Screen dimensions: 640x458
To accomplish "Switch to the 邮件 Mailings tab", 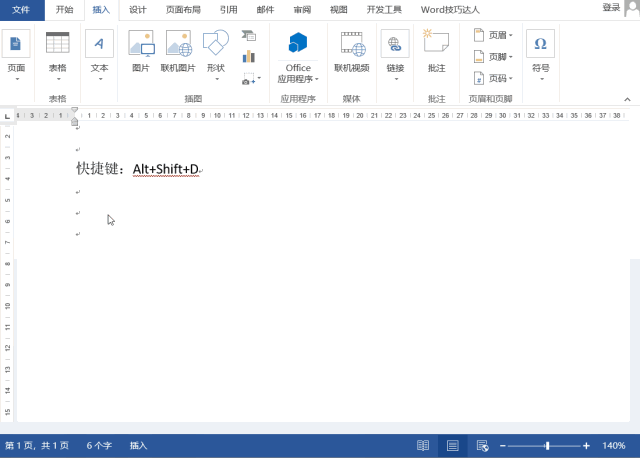I will click(265, 10).
